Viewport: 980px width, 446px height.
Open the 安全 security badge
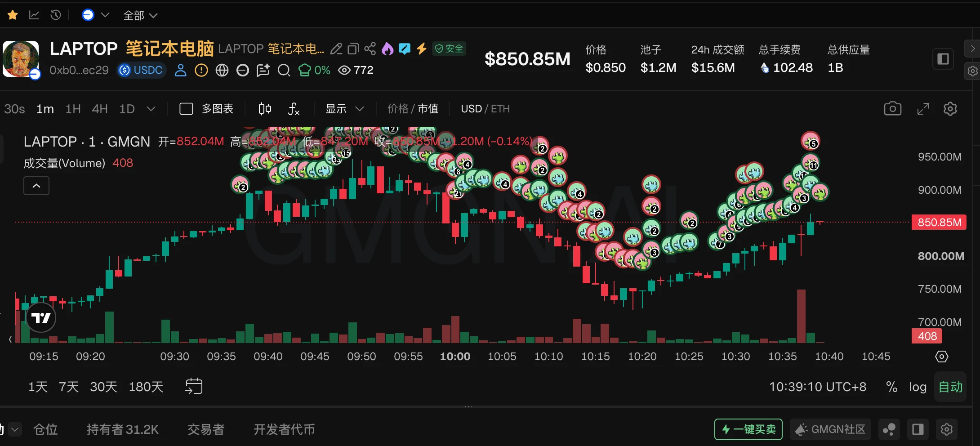[x=449, y=49]
